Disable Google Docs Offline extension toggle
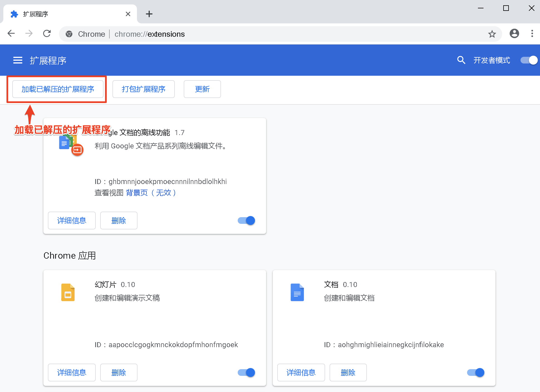The height and width of the screenshot is (392, 540). (x=246, y=220)
